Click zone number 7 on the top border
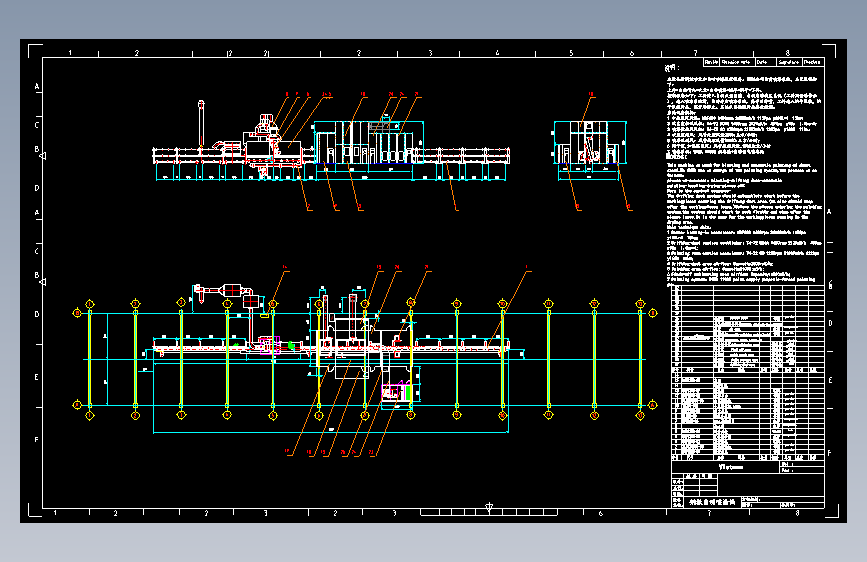867x562 pixels. pos(696,53)
